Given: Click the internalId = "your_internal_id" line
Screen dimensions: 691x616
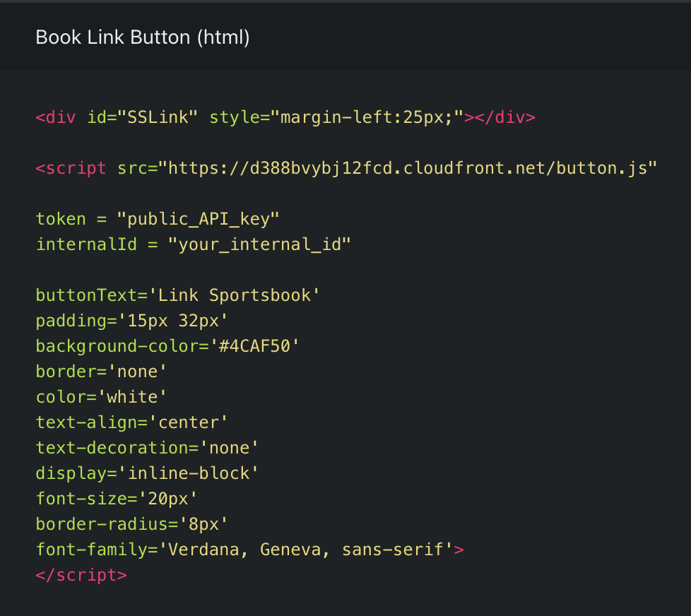Looking at the screenshot, I should click(193, 244).
